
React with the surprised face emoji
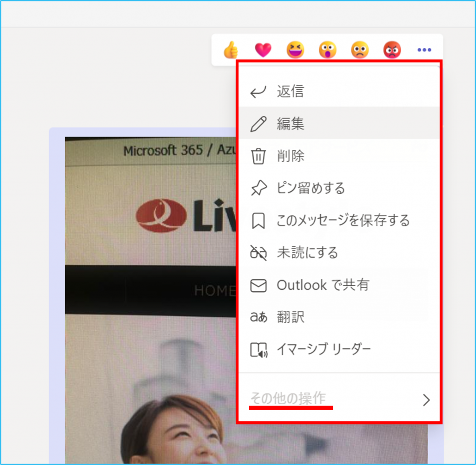pos(328,50)
